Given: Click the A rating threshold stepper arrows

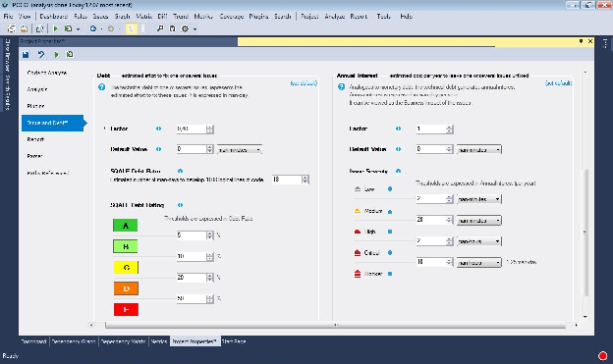Looking at the screenshot, I should click(x=210, y=235).
